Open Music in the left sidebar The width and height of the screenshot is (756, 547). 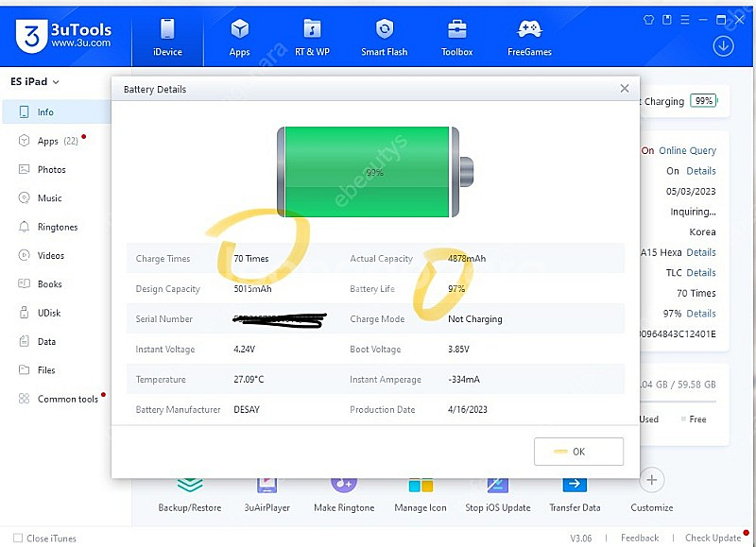[49, 198]
